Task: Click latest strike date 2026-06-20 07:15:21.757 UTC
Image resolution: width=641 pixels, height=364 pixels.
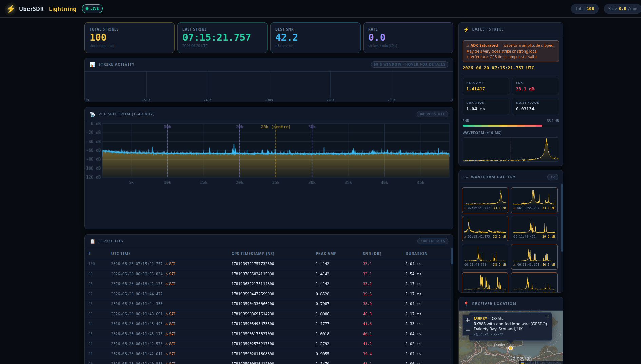Action: tap(498, 68)
